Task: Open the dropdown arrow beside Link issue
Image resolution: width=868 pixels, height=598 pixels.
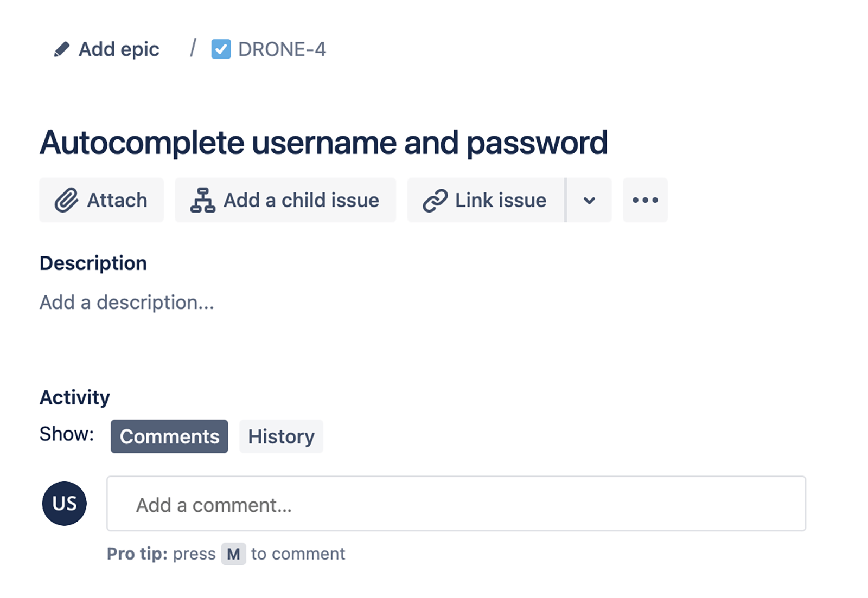Action: tap(589, 200)
